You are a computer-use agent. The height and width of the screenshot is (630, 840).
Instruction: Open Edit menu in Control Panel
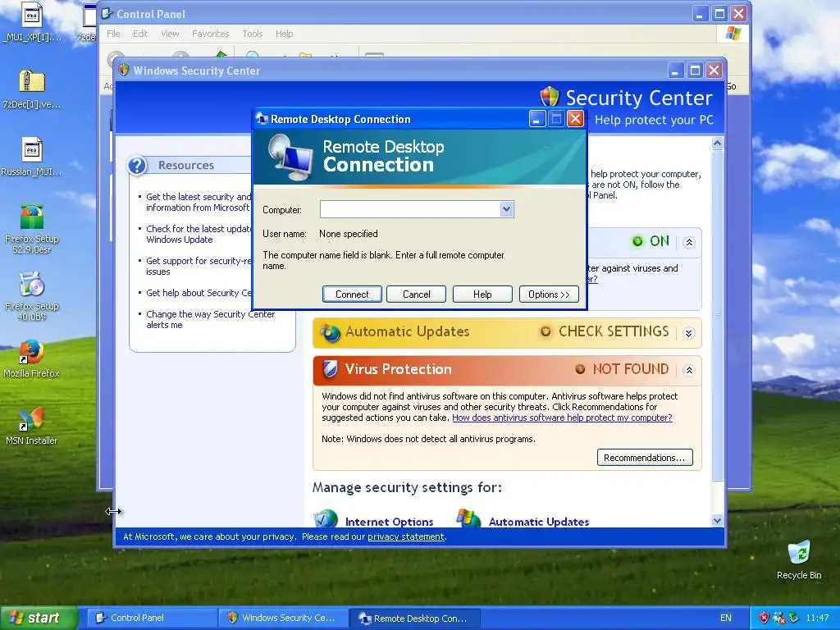pos(140,34)
